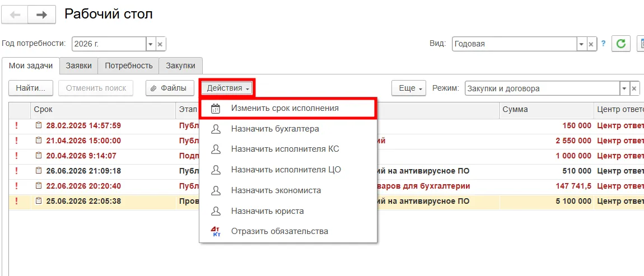Click person icon next to Назначить исполнителя ЦО
Screen dimensions: 644x276
tap(215, 170)
